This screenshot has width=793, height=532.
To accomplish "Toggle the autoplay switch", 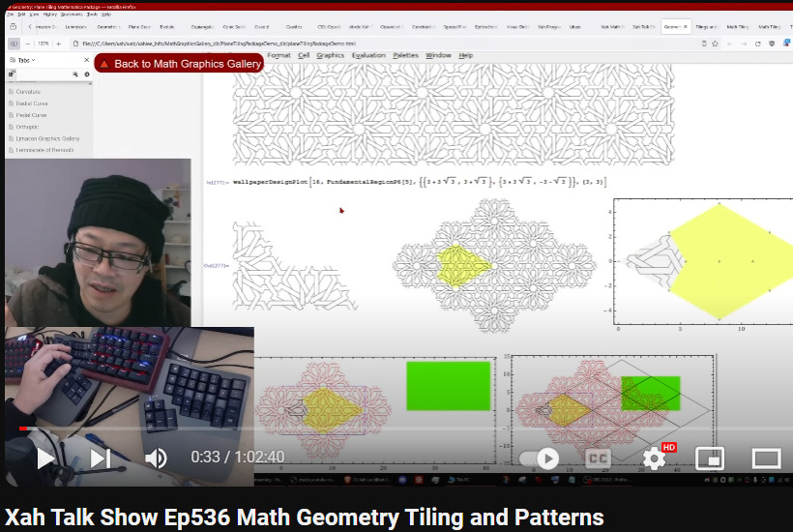I will pos(539,458).
